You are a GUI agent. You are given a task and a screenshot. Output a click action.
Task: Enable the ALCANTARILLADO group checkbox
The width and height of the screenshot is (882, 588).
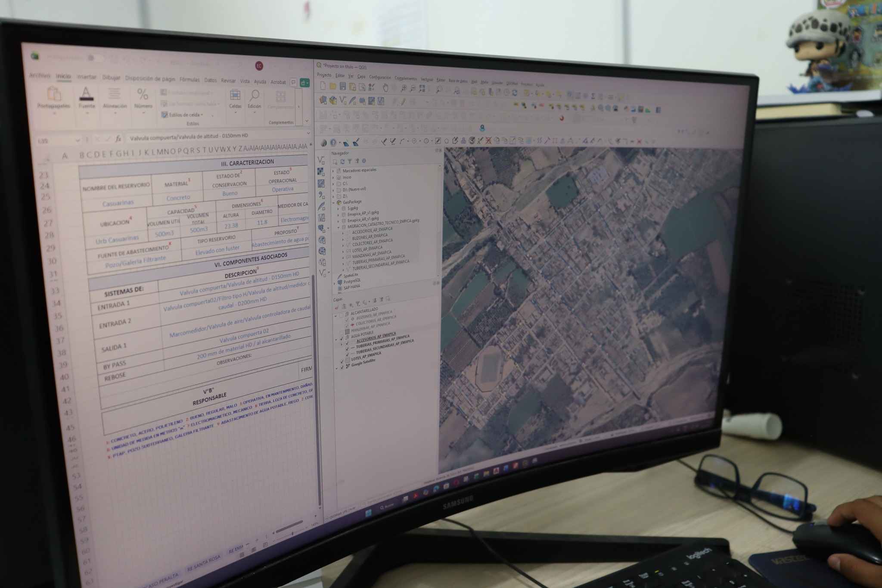coord(342,315)
